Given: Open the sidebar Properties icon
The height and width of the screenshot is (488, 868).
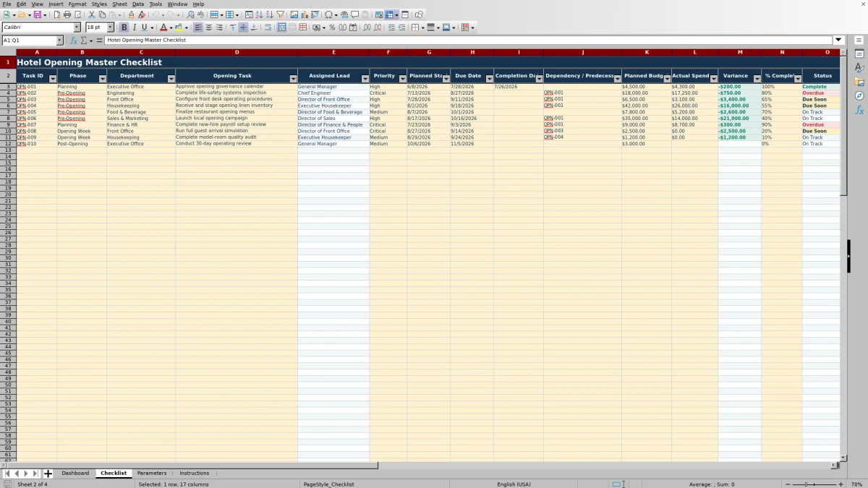Looking at the screenshot, I should [859, 54].
